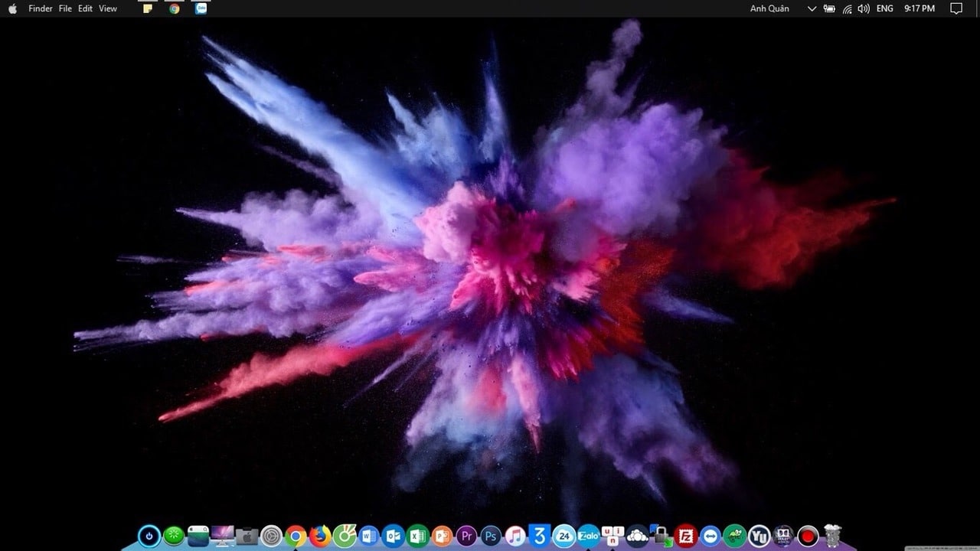This screenshot has height=551, width=980.
Task: Click the Anh Quân user name
Action: [x=768, y=8]
